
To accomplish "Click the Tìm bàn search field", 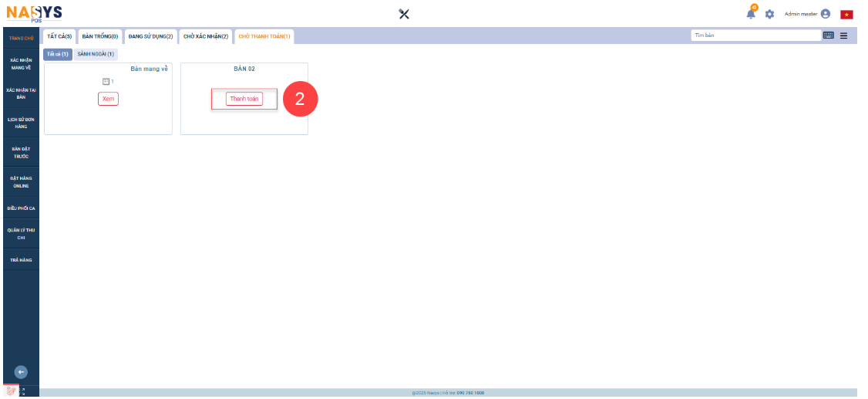I will tap(755, 36).
